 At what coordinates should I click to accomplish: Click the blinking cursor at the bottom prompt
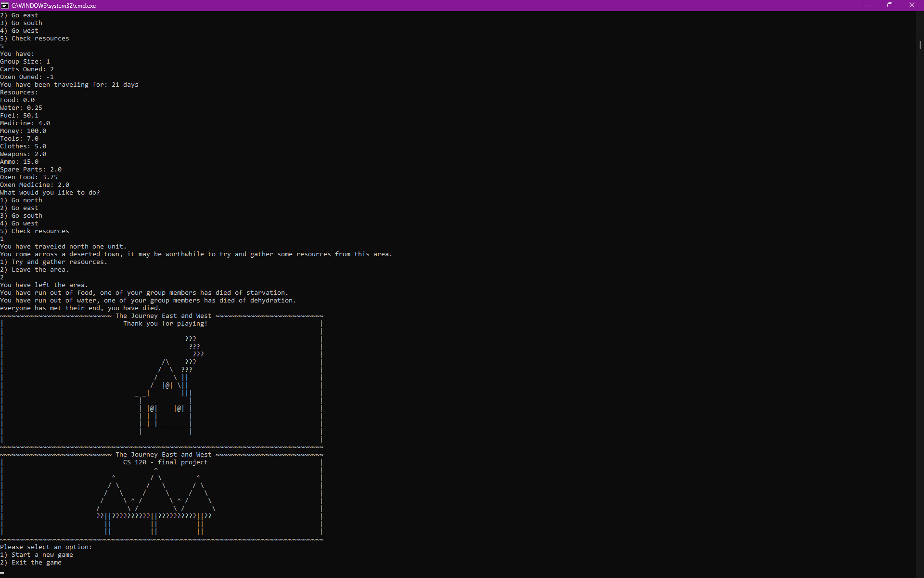3,573
